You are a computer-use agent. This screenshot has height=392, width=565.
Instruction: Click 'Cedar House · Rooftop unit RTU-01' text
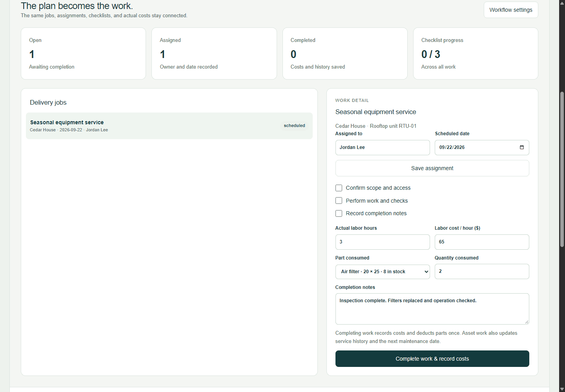376,126
